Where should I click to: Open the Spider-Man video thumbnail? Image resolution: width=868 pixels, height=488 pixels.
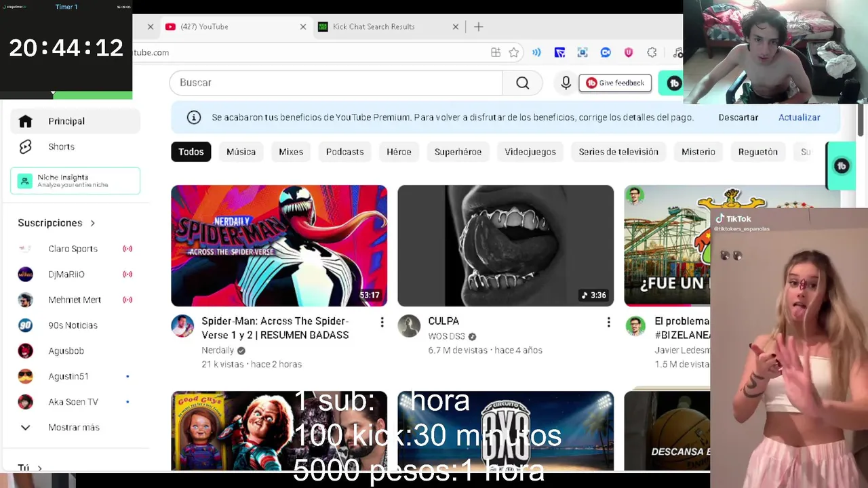point(279,245)
